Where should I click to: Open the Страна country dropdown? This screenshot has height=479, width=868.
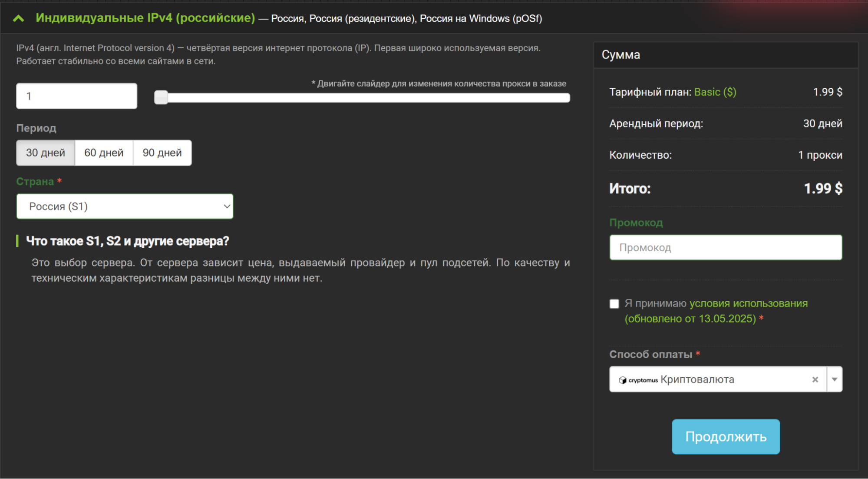(125, 206)
